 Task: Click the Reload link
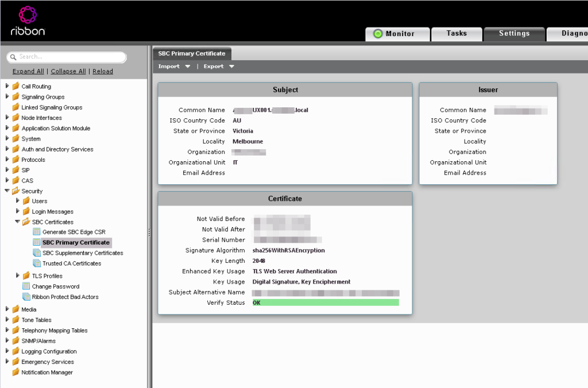point(103,71)
